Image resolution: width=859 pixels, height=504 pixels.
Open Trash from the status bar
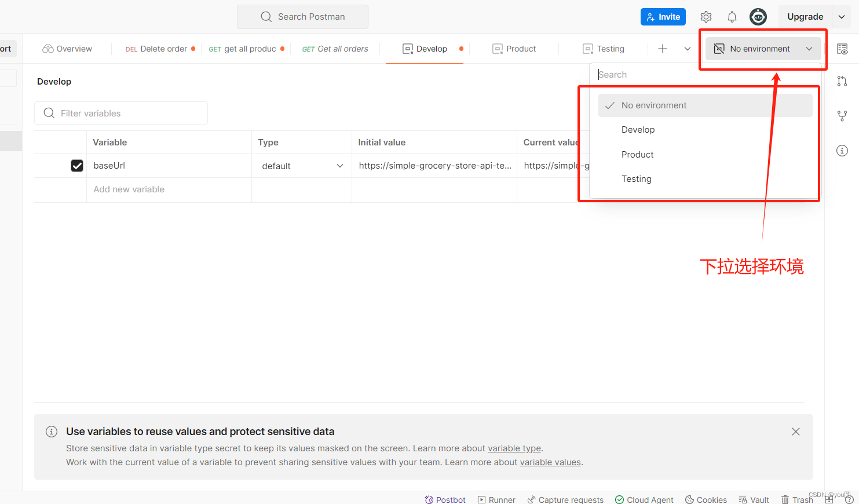[797, 499]
